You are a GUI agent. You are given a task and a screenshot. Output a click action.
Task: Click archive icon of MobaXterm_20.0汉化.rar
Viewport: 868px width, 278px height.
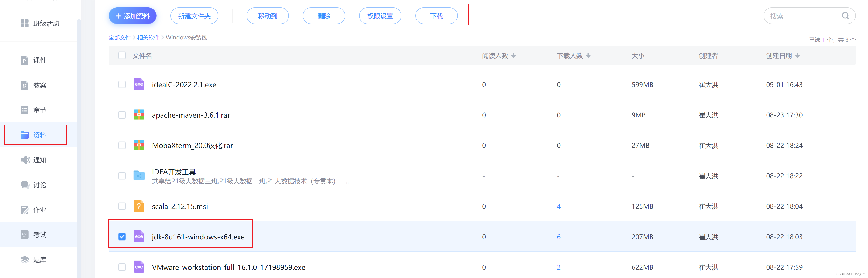139,145
